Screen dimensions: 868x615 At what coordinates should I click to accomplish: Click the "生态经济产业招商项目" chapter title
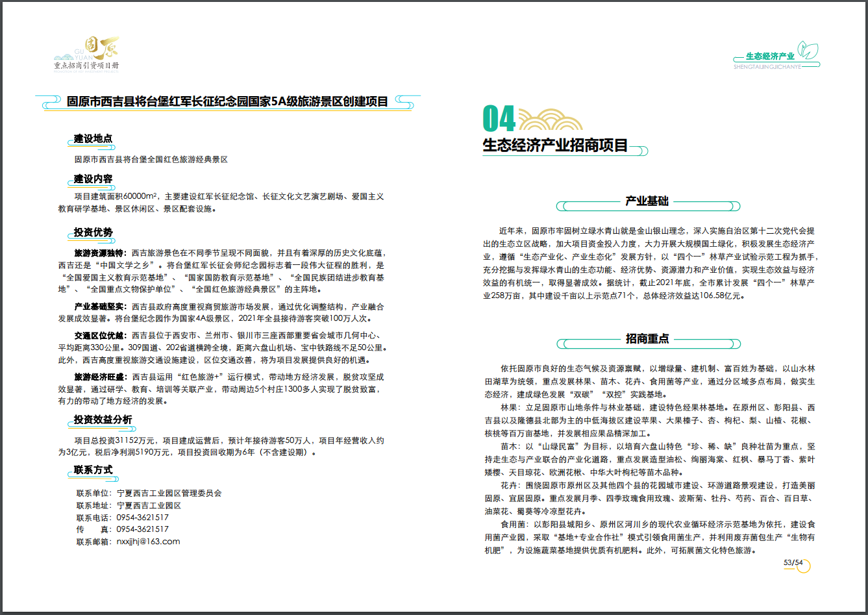(555, 145)
